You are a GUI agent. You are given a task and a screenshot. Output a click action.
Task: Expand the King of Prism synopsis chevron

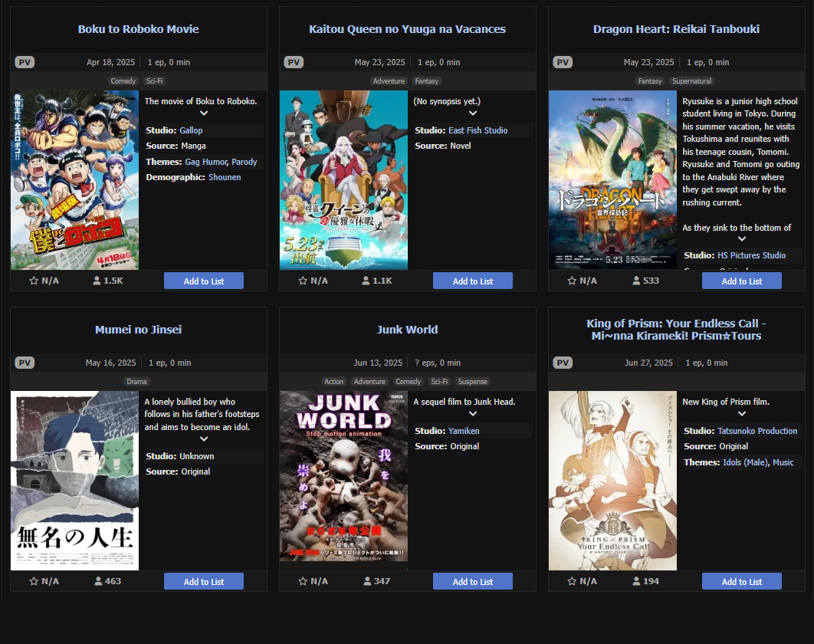(742, 414)
